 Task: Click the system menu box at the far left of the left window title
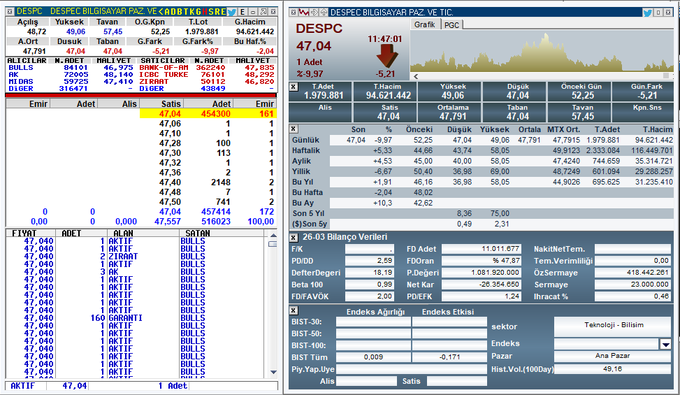(x=10, y=12)
